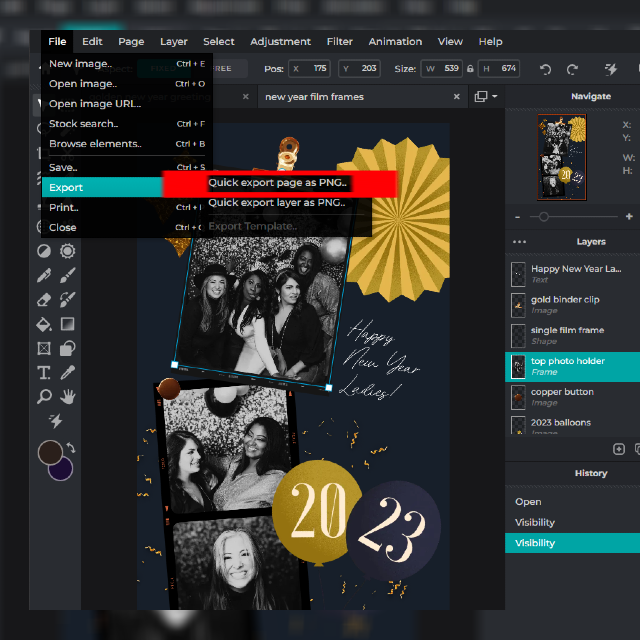
Task: Select Quick export page as PNG..
Action: pos(278,182)
